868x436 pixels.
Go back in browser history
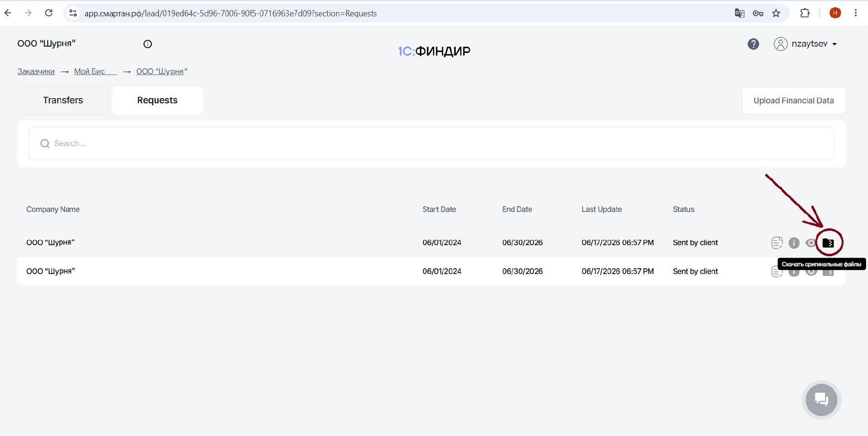8,13
